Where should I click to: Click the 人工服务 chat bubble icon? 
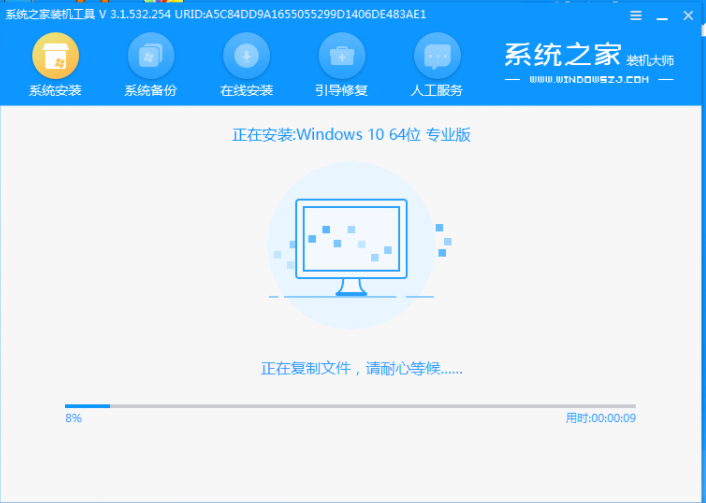point(437,56)
